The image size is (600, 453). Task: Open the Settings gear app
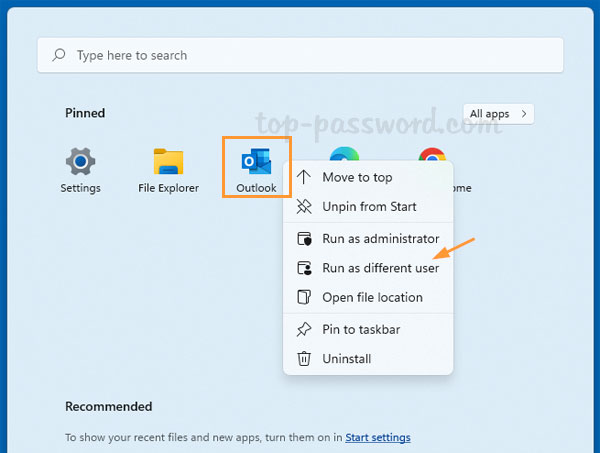(x=80, y=162)
